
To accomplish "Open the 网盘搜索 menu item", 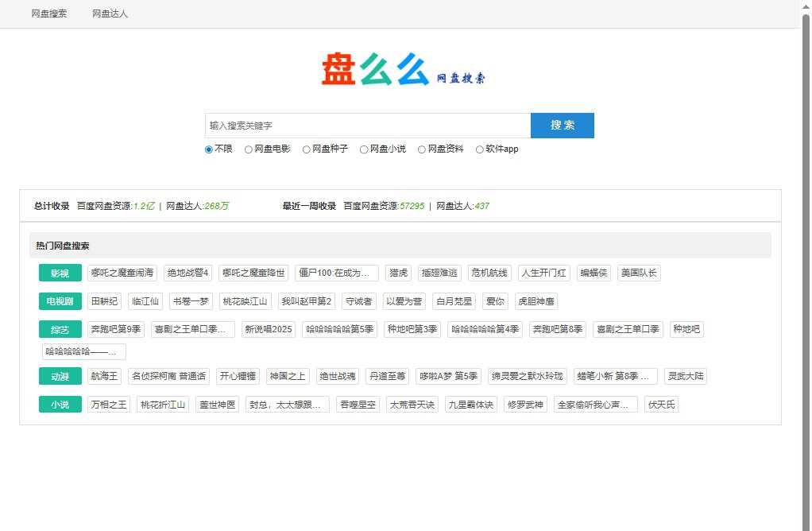I will [x=48, y=14].
